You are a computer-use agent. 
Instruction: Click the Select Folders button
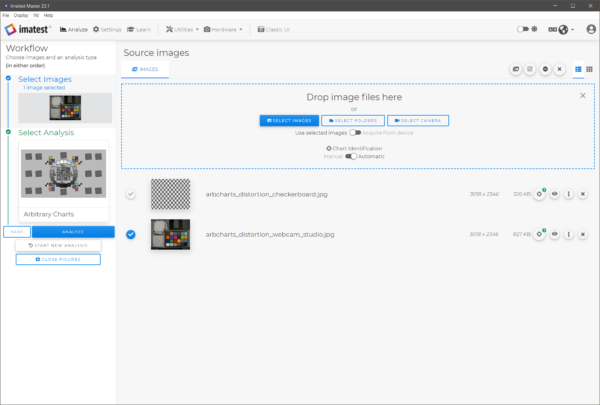pos(352,120)
